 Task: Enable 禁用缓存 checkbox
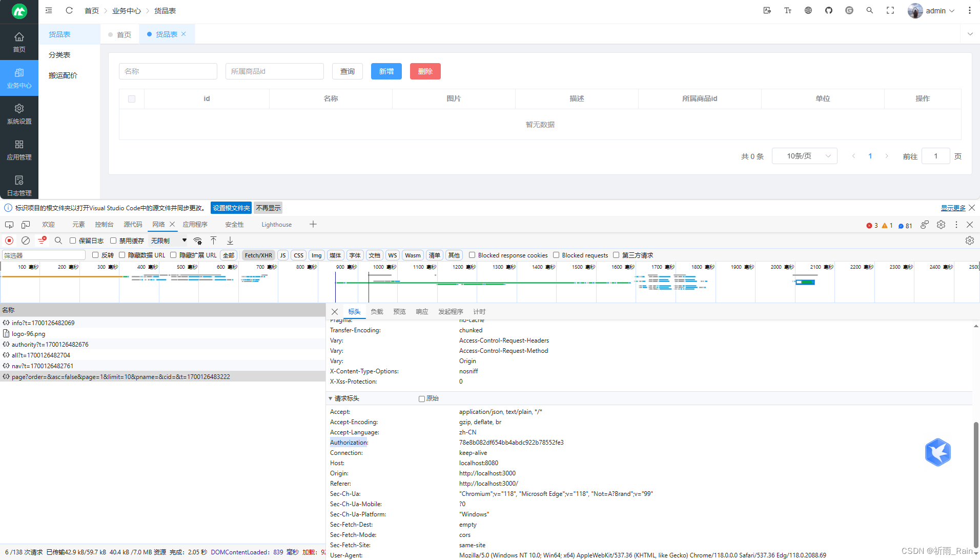(x=113, y=241)
